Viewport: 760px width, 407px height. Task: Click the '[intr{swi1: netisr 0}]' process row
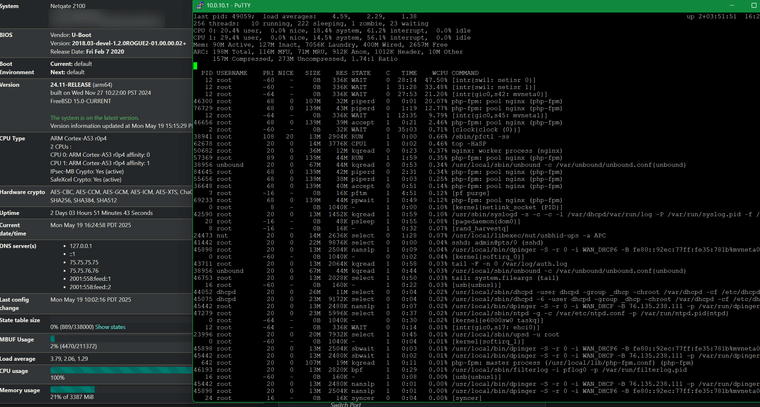(365, 80)
